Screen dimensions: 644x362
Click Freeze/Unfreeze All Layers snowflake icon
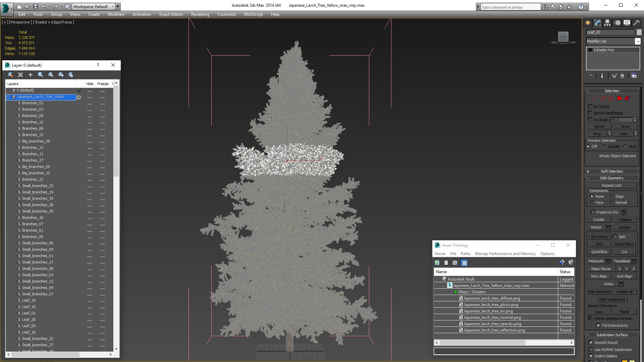pos(71,75)
